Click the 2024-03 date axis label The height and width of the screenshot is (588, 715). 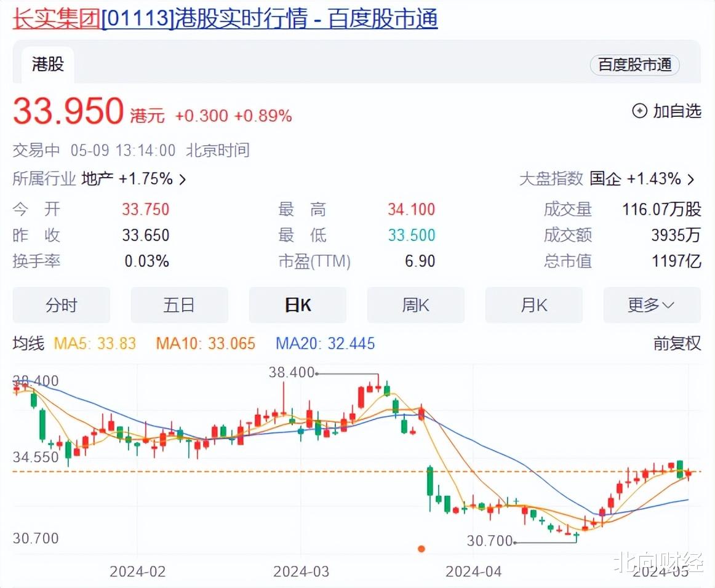click(301, 571)
